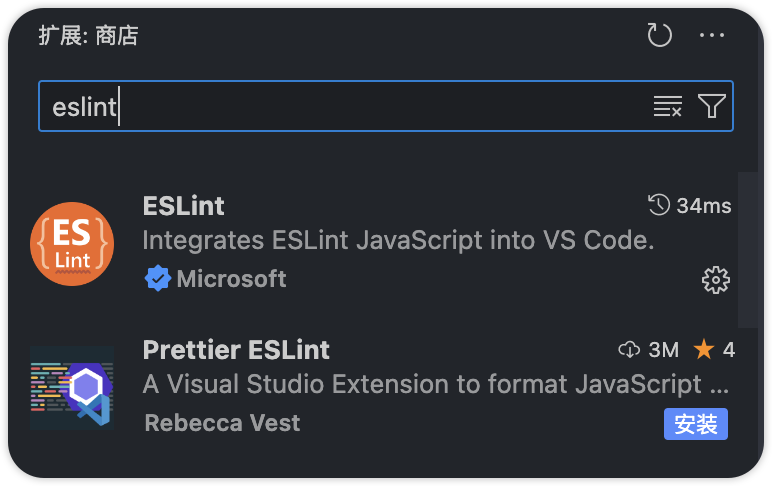This screenshot has width=772, height=486.
Task: Click the ESLint extension logo
Action: coord(72,244)
